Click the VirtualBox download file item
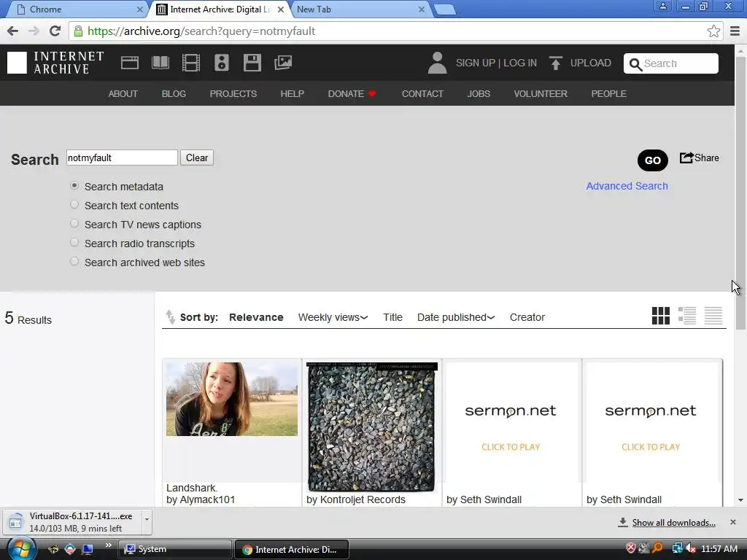 (x=72, y=522)
